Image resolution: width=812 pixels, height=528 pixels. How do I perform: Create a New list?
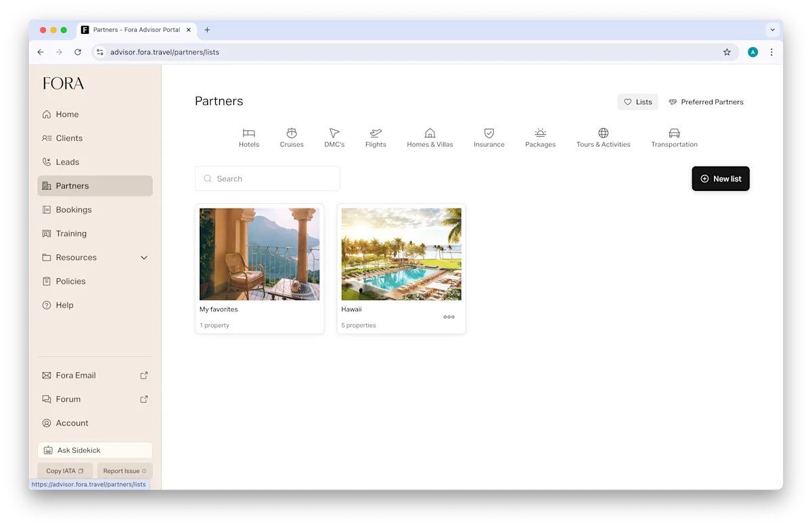pyautogui.click(x=721, y=179)
